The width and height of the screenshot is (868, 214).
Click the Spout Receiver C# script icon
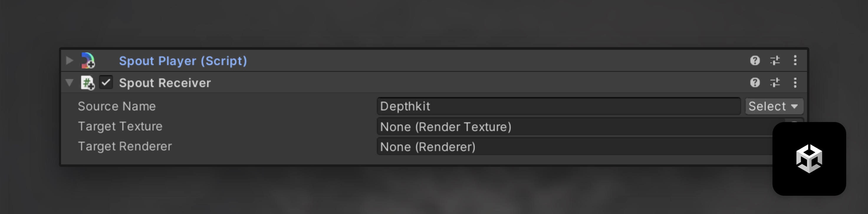pos(88,83)
